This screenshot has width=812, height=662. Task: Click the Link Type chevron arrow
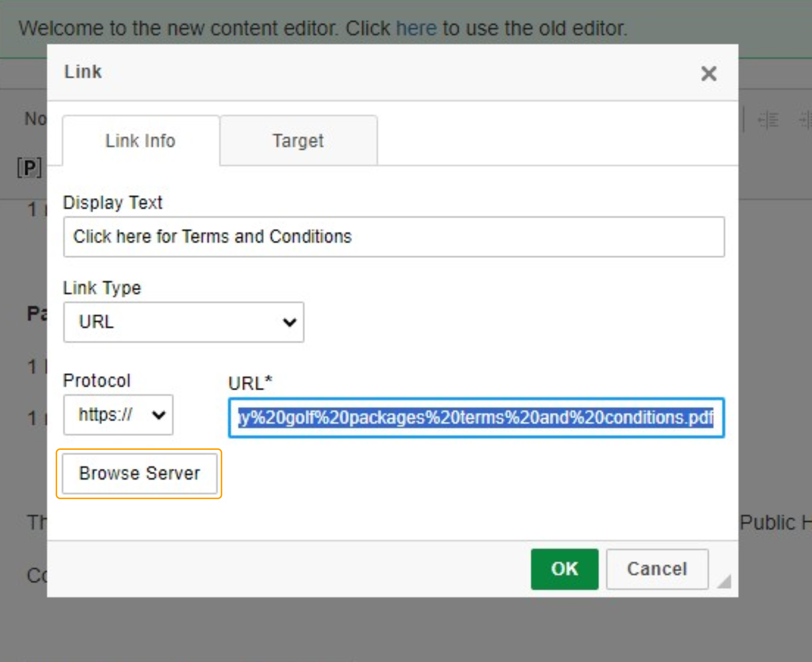coord(290,323)
